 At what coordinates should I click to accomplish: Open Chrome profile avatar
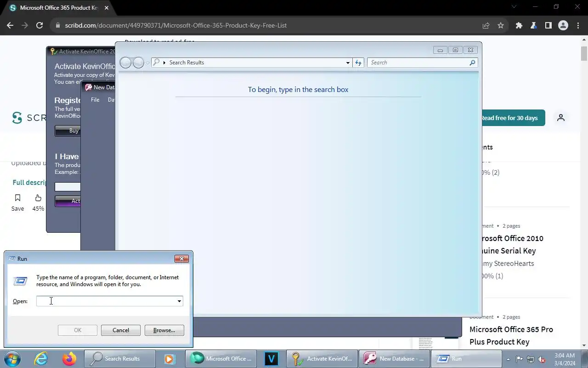563,25
